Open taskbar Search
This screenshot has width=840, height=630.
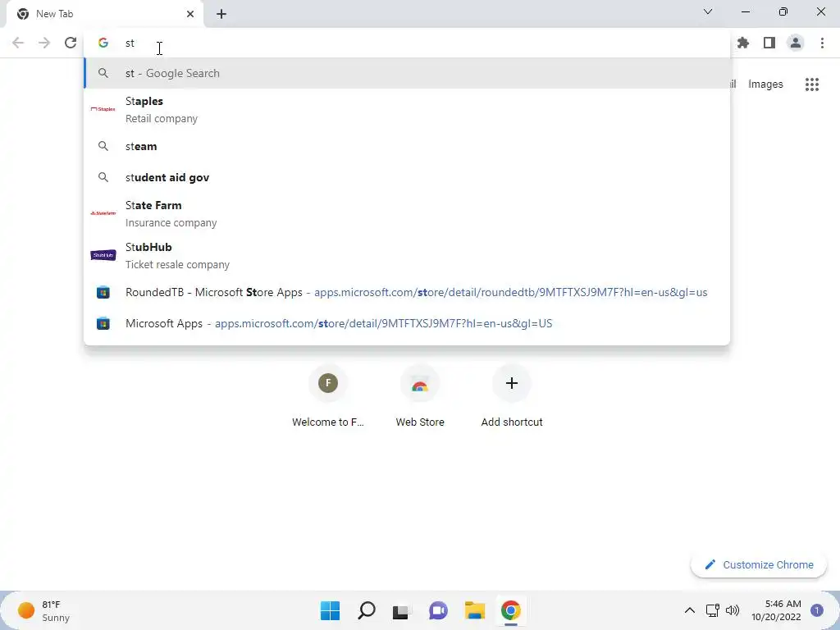367,610
